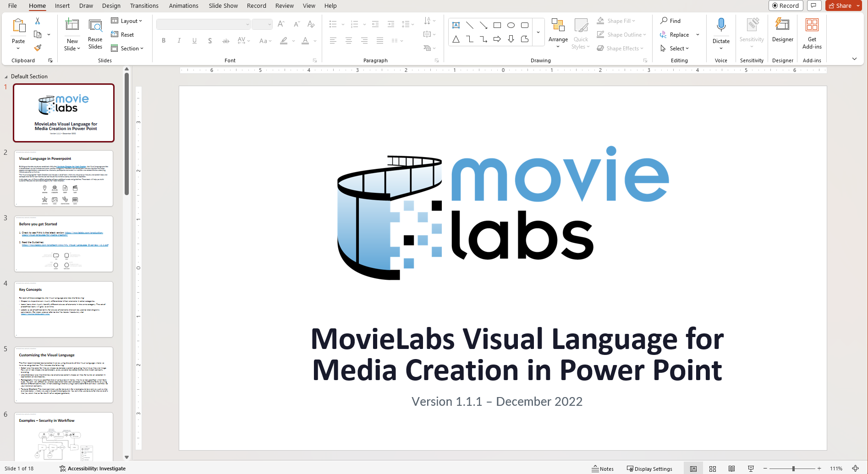Open the Designer pane

coord(783,30)
